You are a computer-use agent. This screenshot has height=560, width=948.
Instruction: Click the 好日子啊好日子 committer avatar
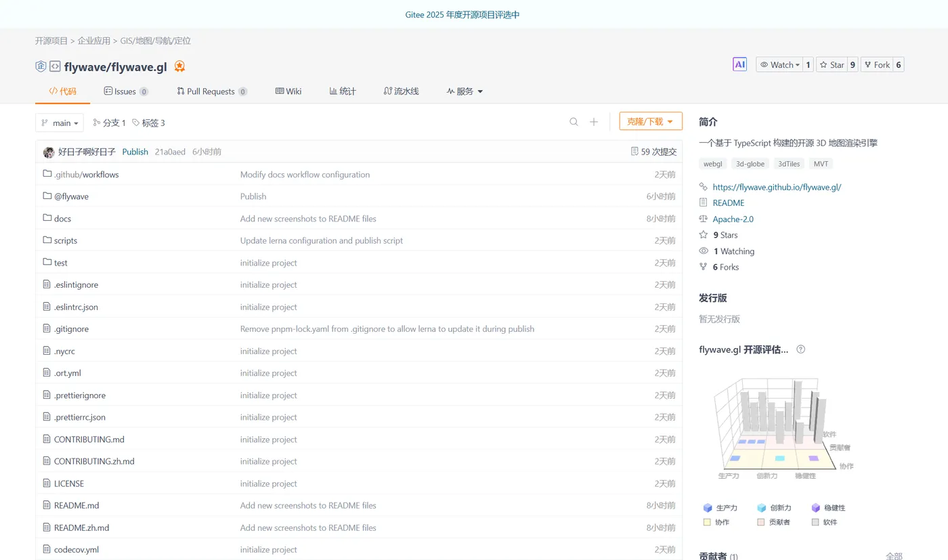coord(49,152)
